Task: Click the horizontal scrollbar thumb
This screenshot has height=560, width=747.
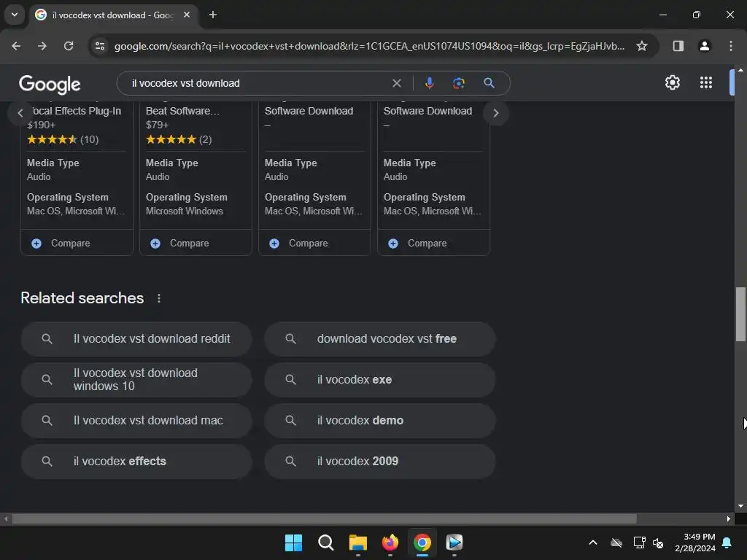Action: click(x=325, y=519)
